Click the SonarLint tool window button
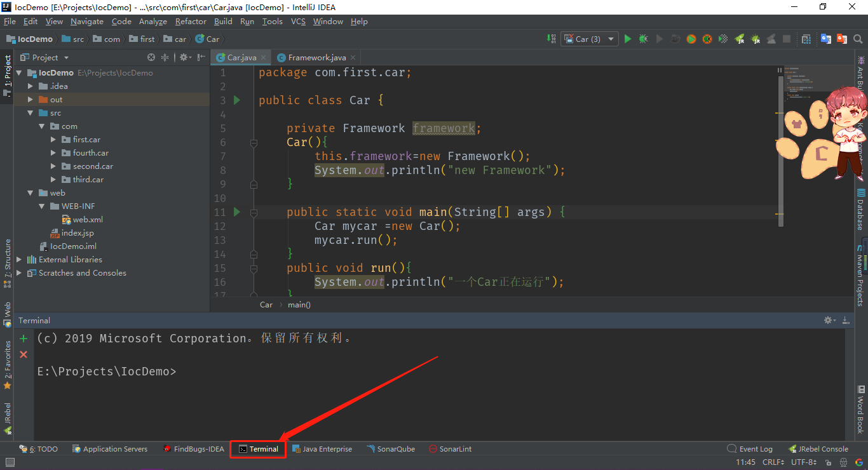The height and width of the screenshot is (470, 868). (x=451, y=449)
